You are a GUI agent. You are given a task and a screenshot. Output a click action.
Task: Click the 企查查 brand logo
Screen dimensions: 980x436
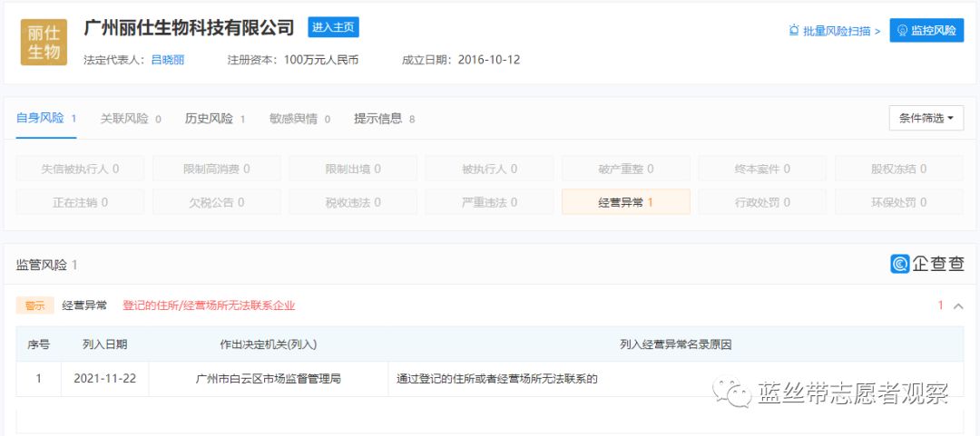click(926, 264)
